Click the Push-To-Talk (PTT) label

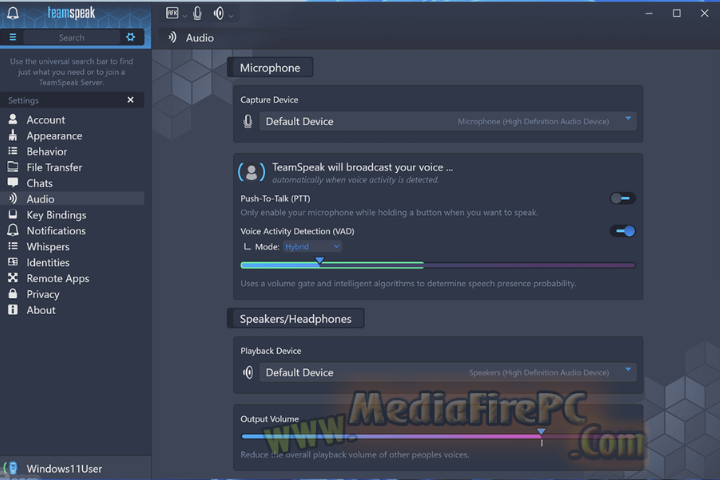pyautogui.click(x=276, y=198)
